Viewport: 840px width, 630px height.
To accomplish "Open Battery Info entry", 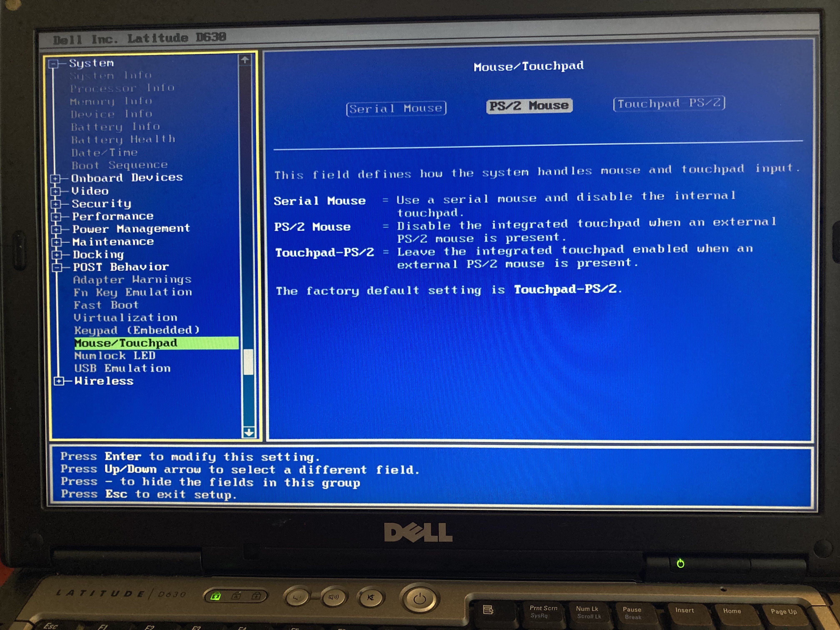I will point(115,126).
